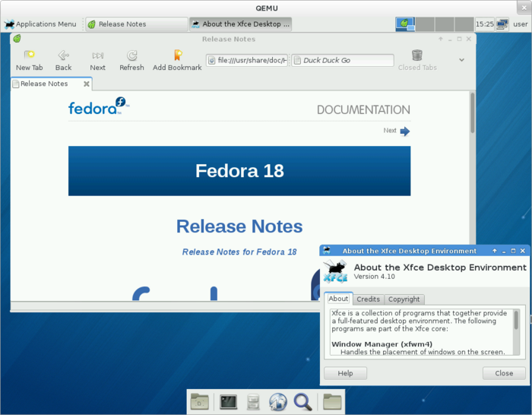The height and width of the screenshot is (415, 532).
Task: Select the first workspace in the switcher
Action: tap(405, 24)
